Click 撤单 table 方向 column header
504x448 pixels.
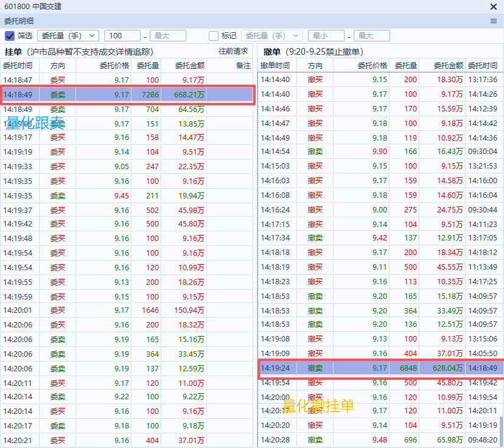pos(315,66)
